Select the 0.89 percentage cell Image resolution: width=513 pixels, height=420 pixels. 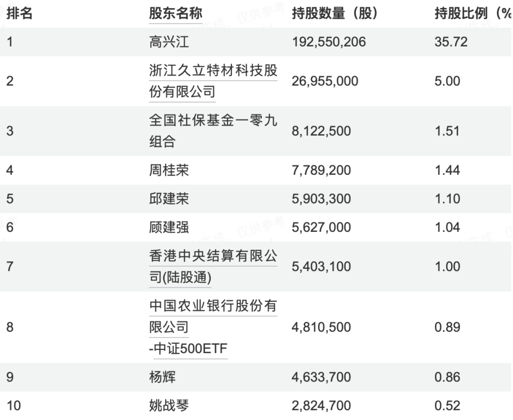tap(448, 328)
